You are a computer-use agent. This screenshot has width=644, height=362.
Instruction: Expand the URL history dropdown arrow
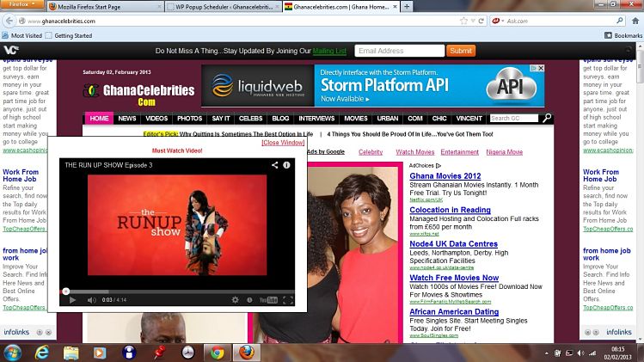click(473, 21)
